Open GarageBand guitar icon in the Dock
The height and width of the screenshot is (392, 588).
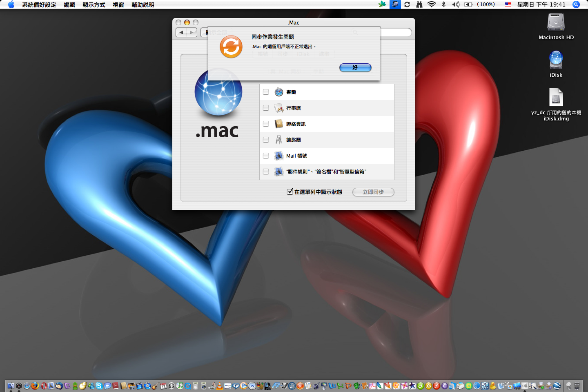tap(156, 385)
